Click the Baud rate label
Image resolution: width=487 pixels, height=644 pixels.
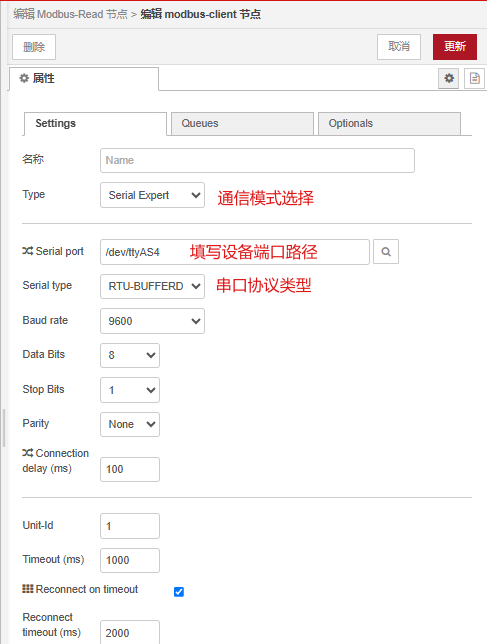click(45, 320)
